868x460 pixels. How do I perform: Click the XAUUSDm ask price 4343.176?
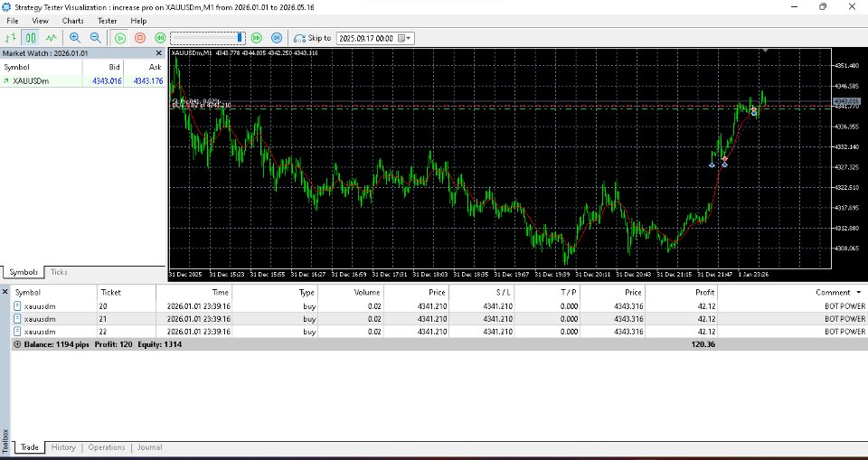[x=148, y=80]
